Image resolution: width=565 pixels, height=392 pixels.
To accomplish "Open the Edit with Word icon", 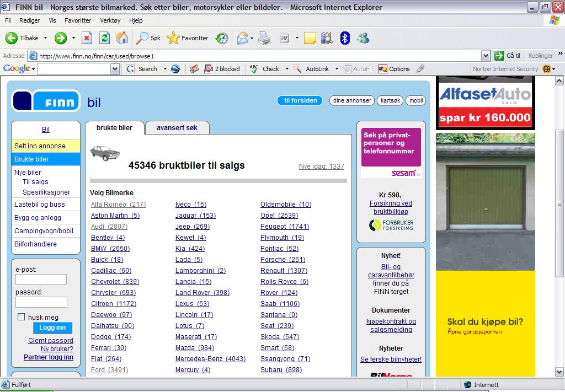I will (284, 38).
